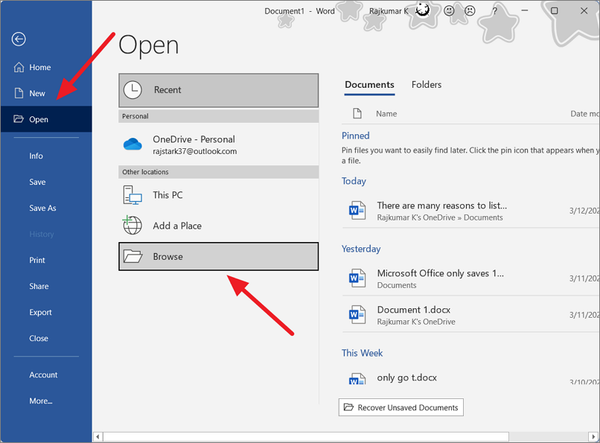Minimize the Word window
This screenshot has width=600, height=443.
coord(525,11)
